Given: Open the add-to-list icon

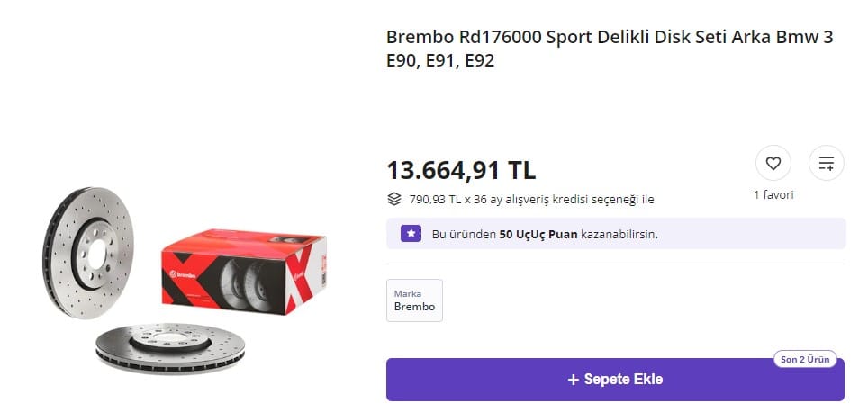Looking at the screenshot, I should [826, 164].
